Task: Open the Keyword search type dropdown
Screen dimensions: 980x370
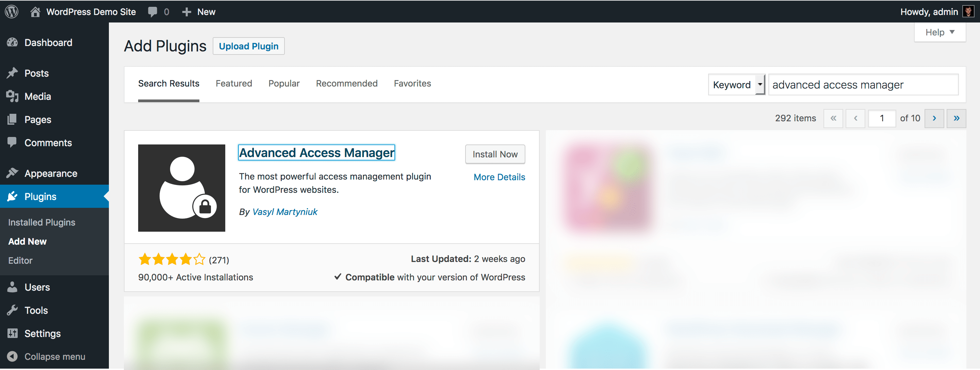Action: [736, 84]
